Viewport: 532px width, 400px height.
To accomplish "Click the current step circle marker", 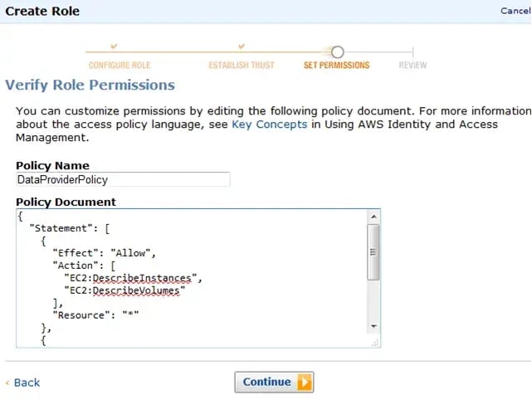I will click(x=337, y=52).
